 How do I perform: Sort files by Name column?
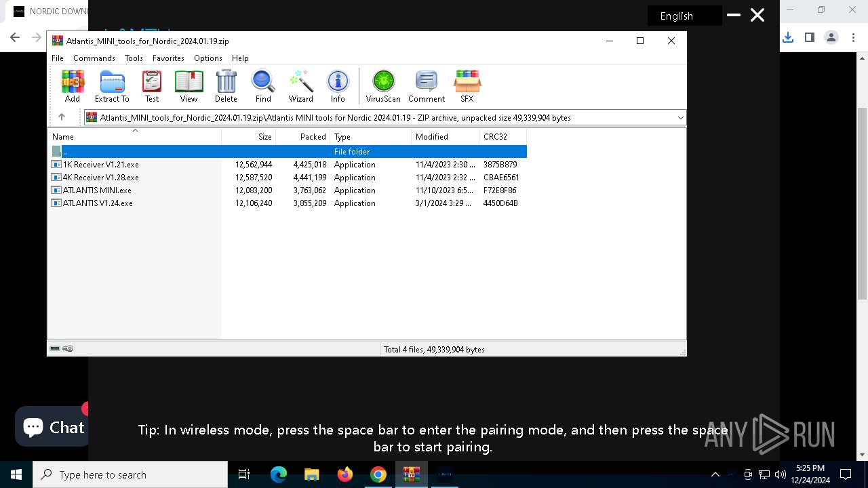pos(134,137)
